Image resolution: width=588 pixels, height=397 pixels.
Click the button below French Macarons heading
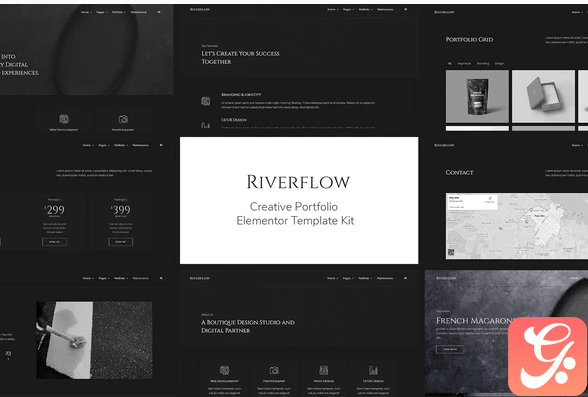450,349
